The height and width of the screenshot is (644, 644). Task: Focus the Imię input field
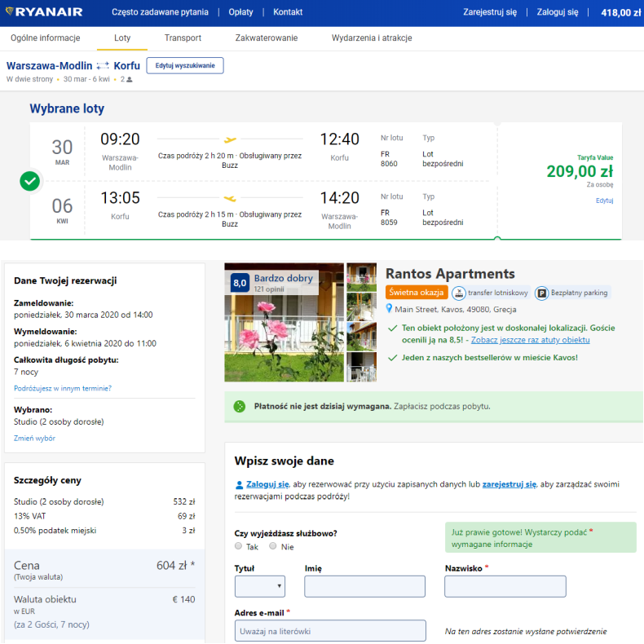pyautogui.click(x=364, y=586)
